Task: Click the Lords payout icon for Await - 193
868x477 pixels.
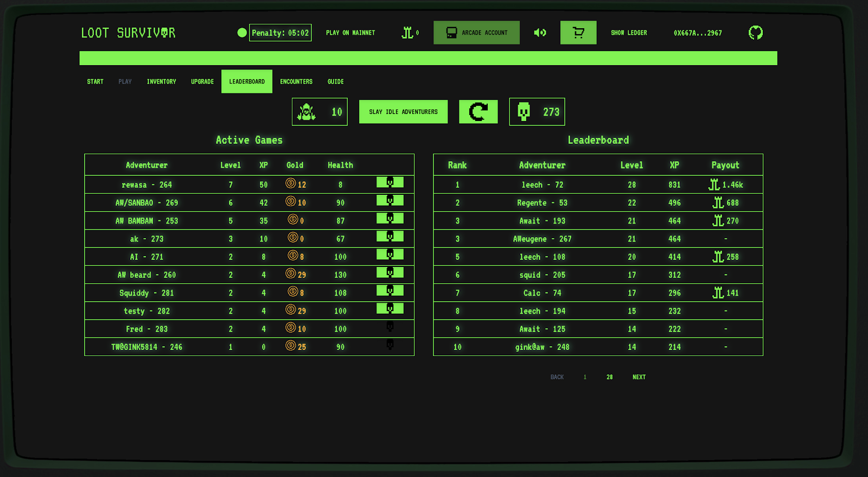Action: tap(718, 220)
